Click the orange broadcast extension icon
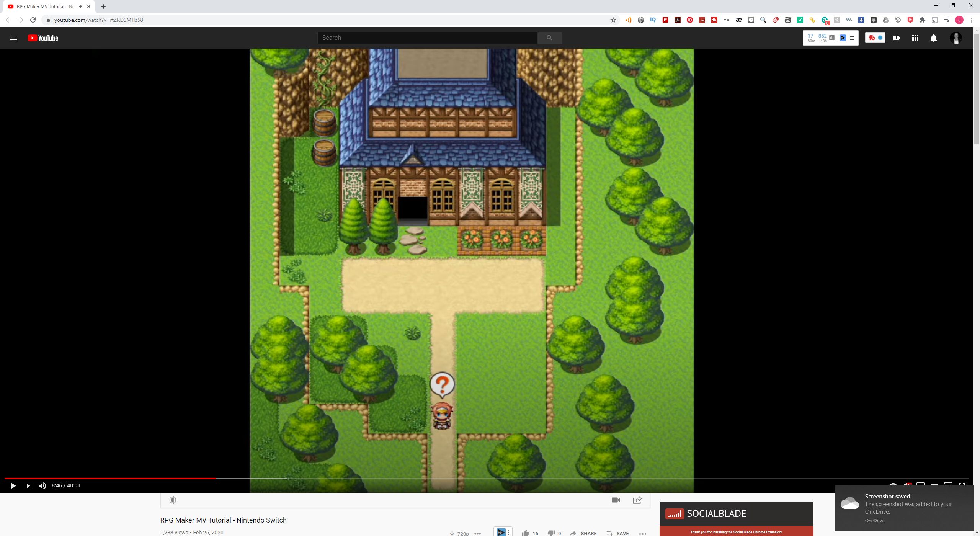The width and height of the screenshot is (980, 536). (628, 20)
